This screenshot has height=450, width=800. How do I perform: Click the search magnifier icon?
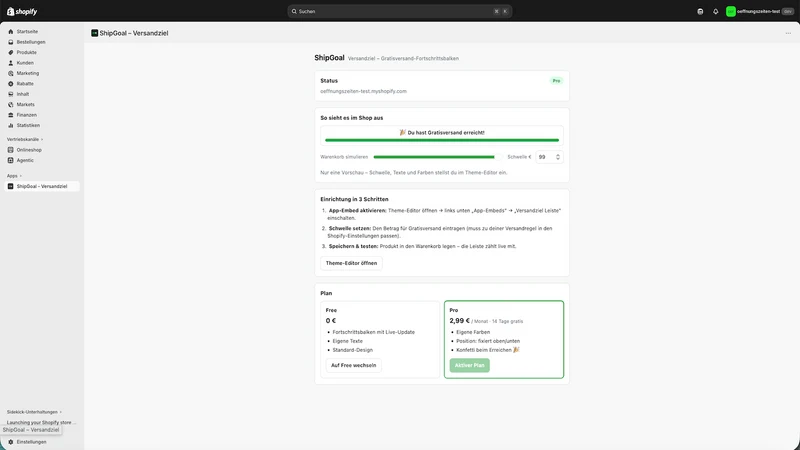(x=294, y=11)
